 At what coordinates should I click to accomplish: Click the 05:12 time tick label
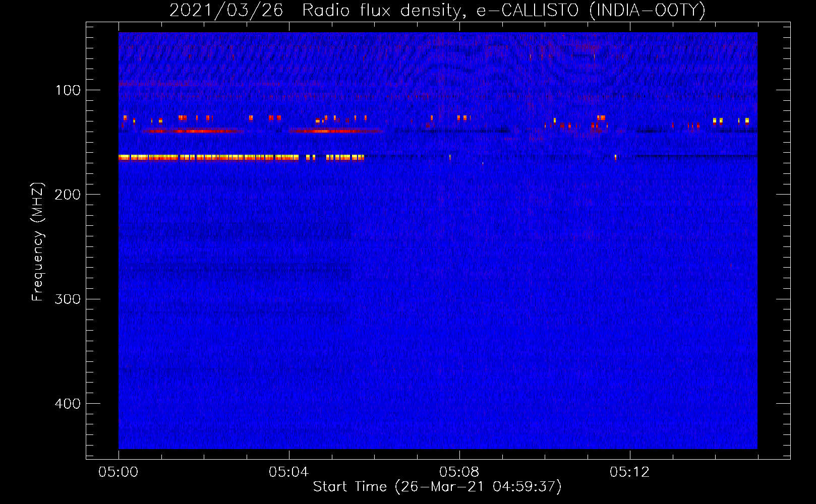point(629,472)
